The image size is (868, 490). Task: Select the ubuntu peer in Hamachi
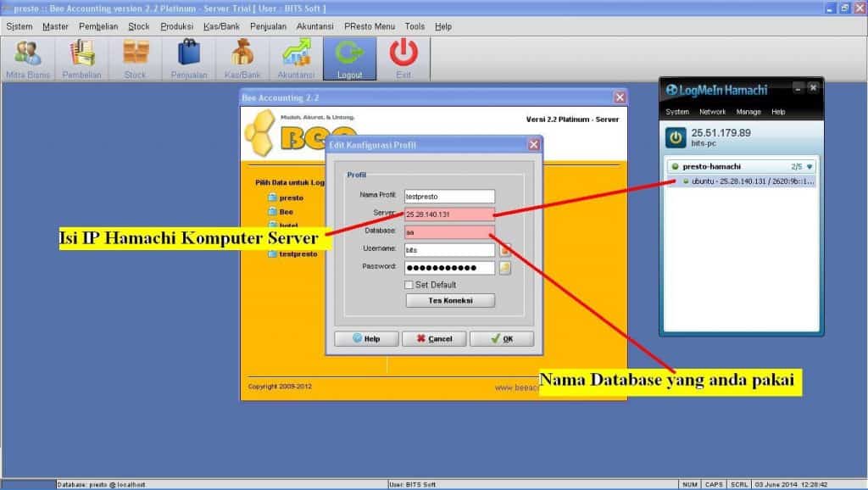coord(746,181)
